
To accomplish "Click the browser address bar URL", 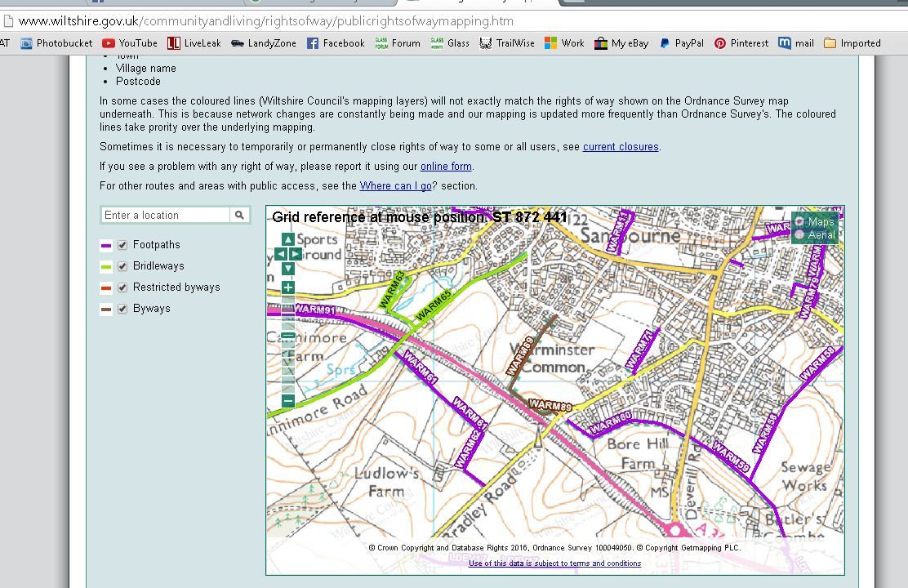I will point(266,21).
